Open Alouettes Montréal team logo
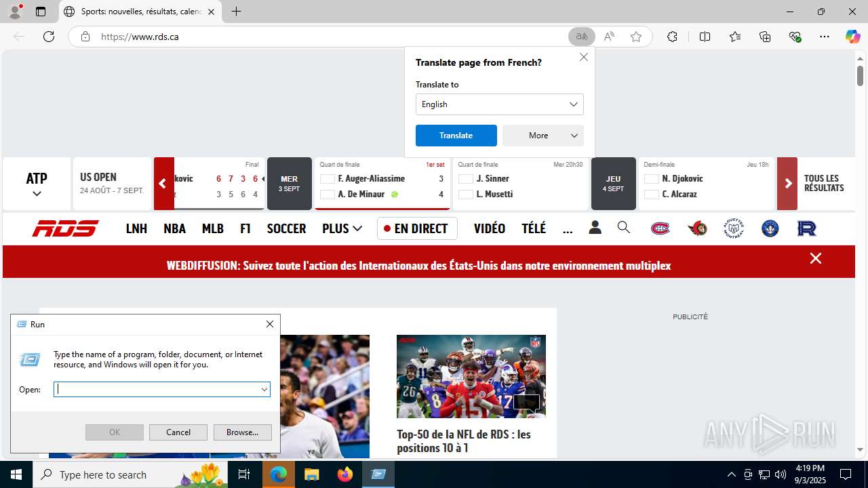The height and width of the screenshot is (488, 868). pyautogui.click(x=734, y=228)
